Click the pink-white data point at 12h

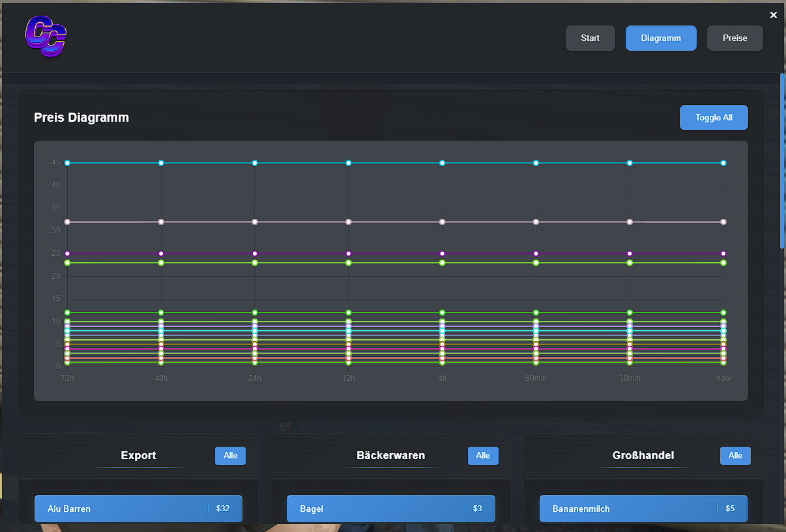pos(349,222)
